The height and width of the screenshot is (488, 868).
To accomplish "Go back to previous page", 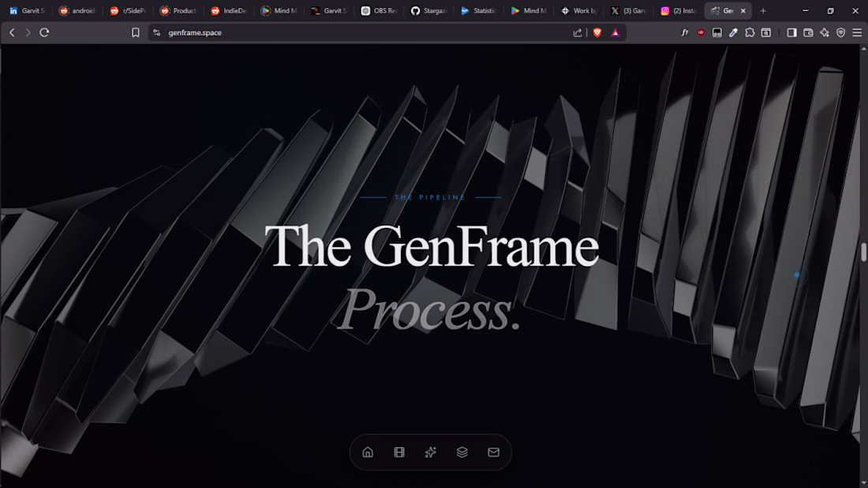I will tap(12, 32).
